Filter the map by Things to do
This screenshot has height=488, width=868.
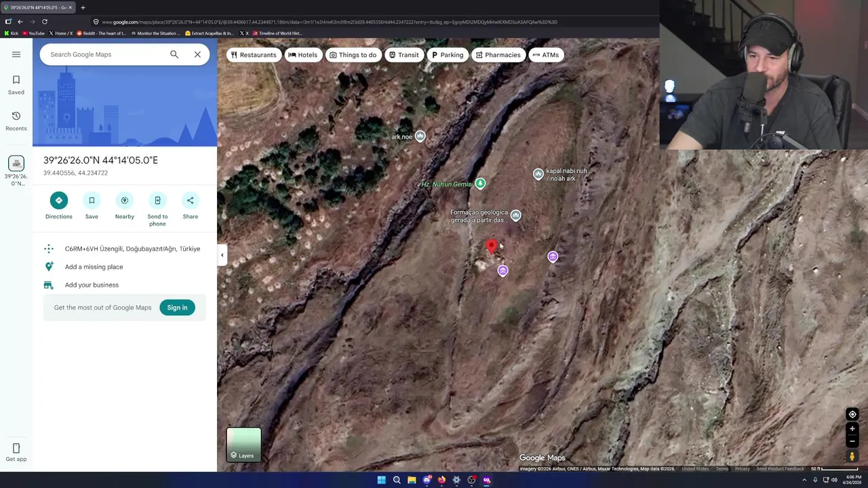point(353,55)
